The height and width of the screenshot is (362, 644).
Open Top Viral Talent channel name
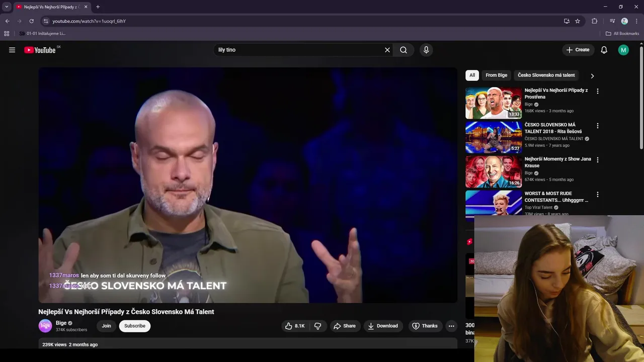coord(538,207)
